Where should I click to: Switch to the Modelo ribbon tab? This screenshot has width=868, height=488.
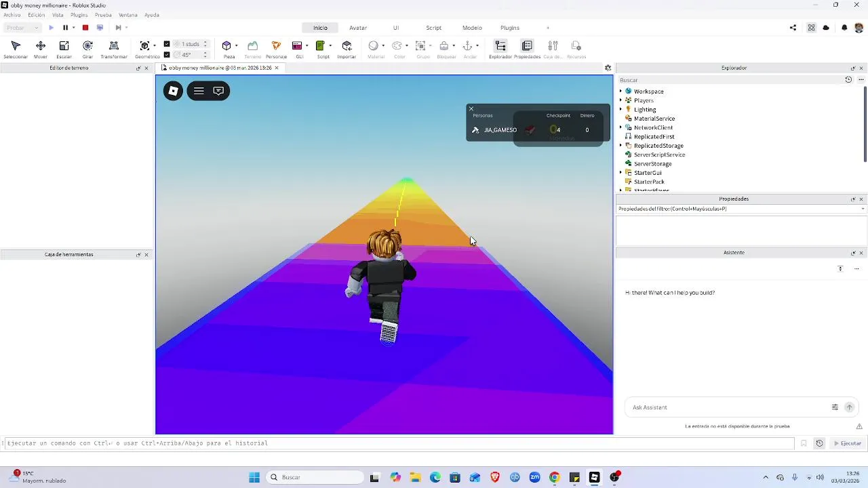point(472,28)
